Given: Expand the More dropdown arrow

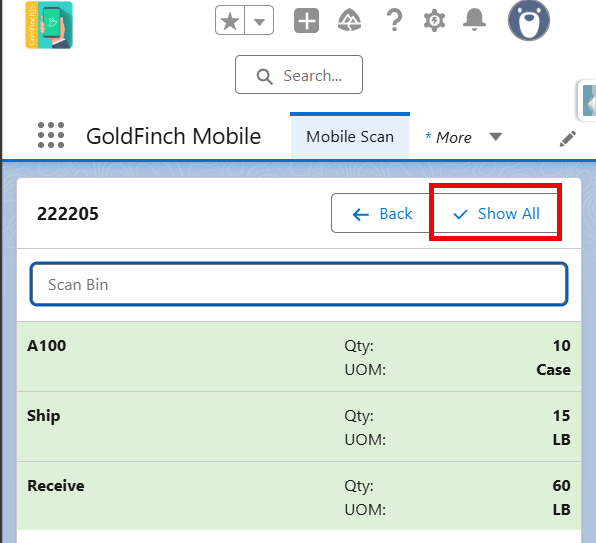Looking at the screenshot, I should pyautogui.click(x=496, y=136).
